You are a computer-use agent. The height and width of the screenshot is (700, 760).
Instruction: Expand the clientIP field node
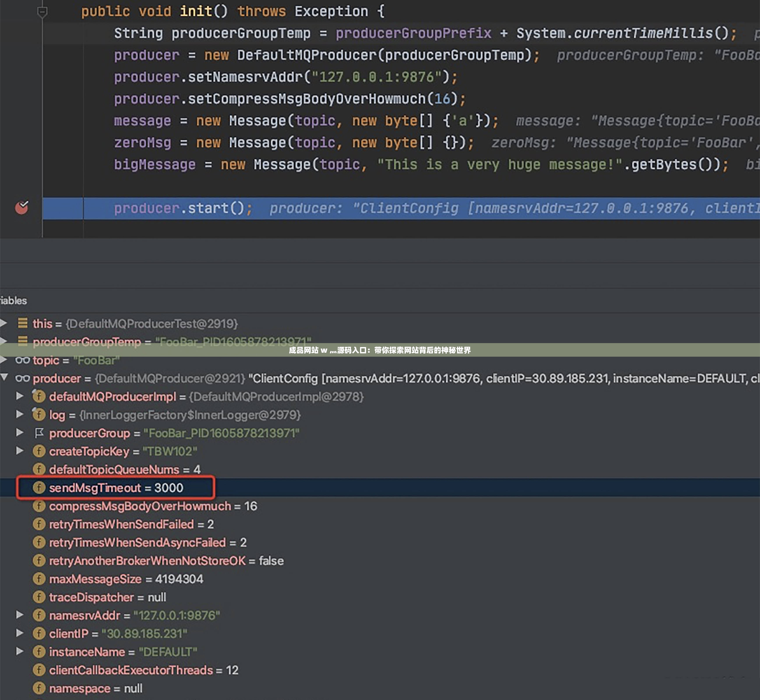point(20,633)
